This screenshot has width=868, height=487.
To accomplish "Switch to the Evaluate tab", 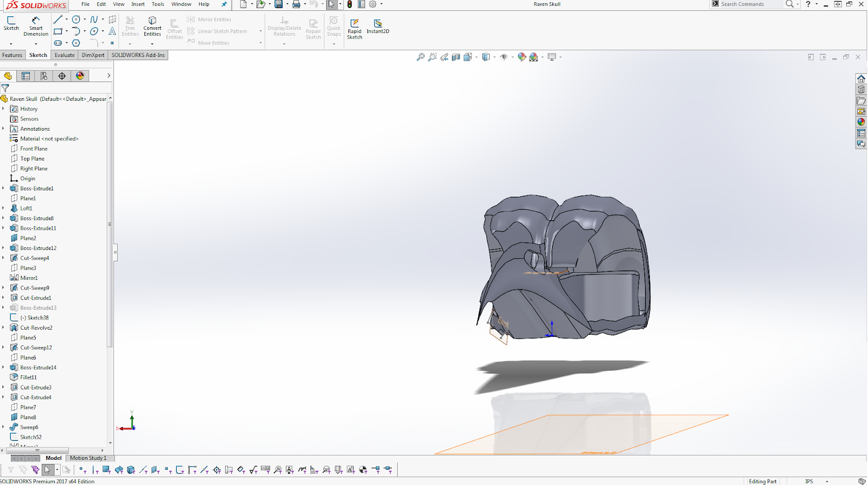I will [x=65, y=55].
